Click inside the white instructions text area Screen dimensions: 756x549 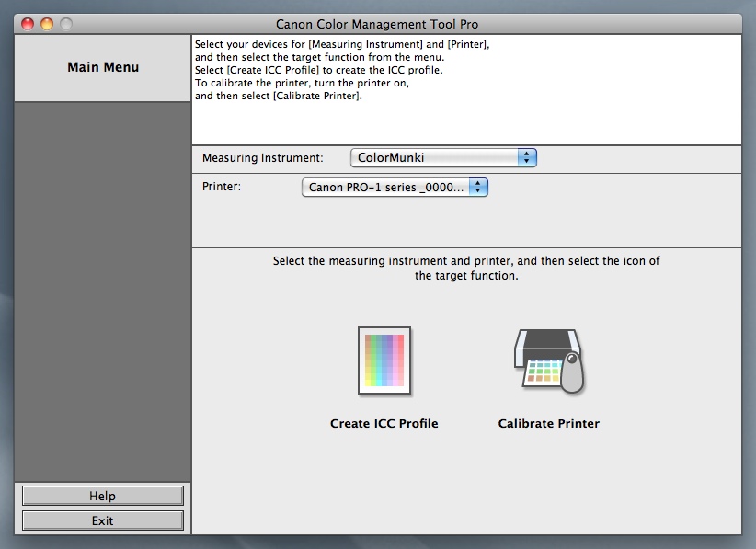tap(552, 110)
